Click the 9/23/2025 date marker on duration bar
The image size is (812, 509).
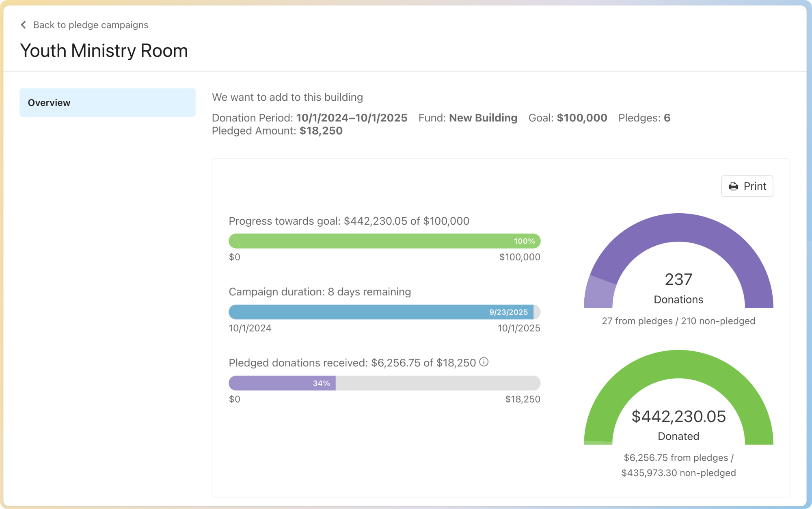[x=508, y=312]
